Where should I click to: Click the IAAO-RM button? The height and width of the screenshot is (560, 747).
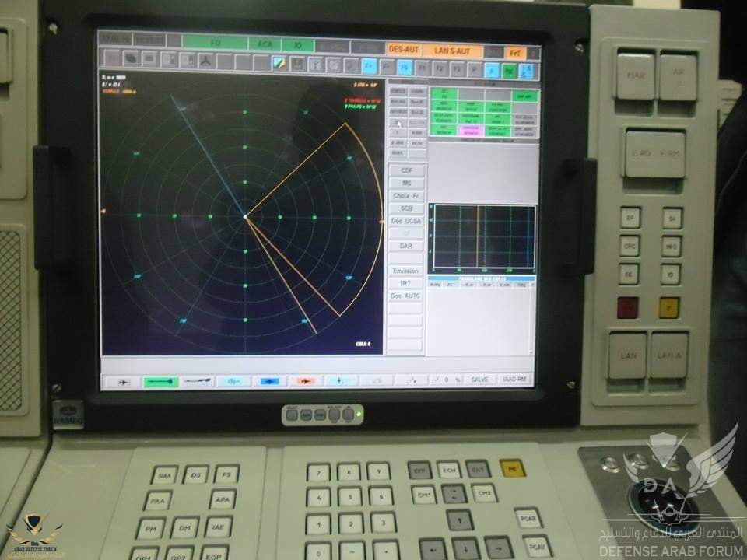tap(514, 379)
